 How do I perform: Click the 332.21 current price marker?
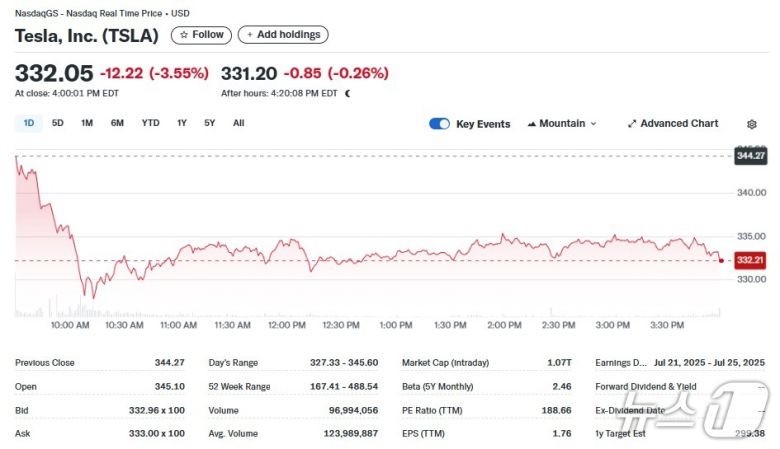coord(750,260)
